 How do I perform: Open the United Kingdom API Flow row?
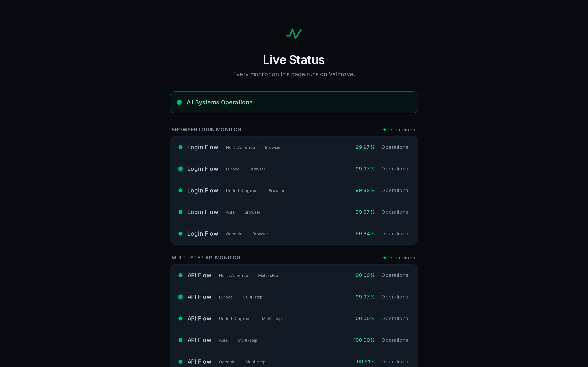pos(294,318)
